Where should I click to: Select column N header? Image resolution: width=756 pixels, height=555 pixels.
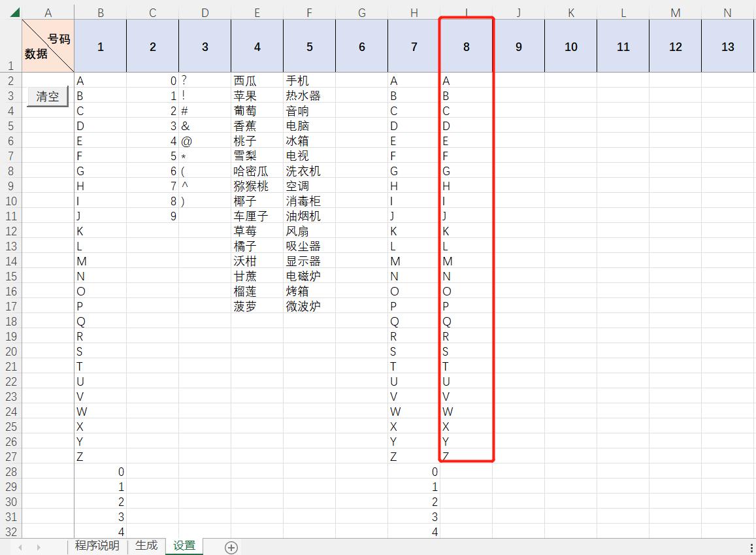[x=727, y=11]
